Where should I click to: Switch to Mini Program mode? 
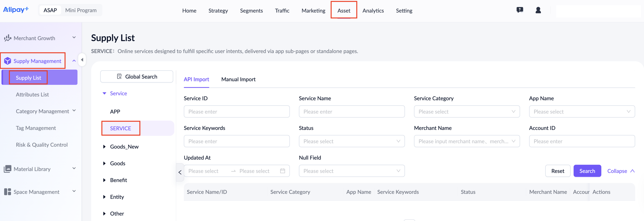(81, 10)
